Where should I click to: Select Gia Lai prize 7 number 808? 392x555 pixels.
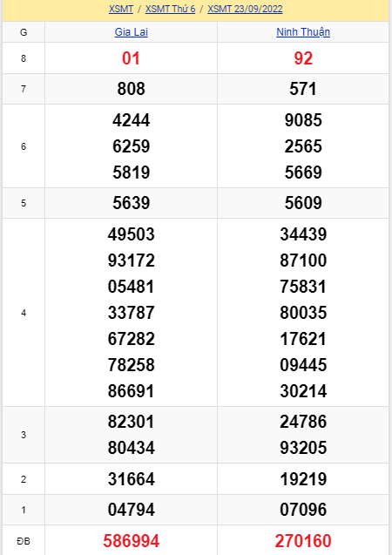[131, 89]
